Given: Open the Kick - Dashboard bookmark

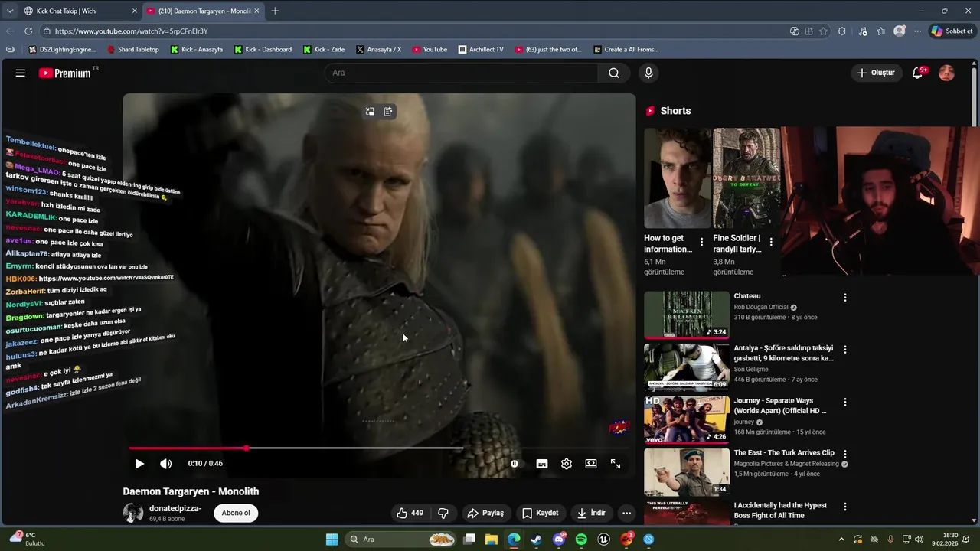Looking at the screenshot, I should click(x=263, y=50).
